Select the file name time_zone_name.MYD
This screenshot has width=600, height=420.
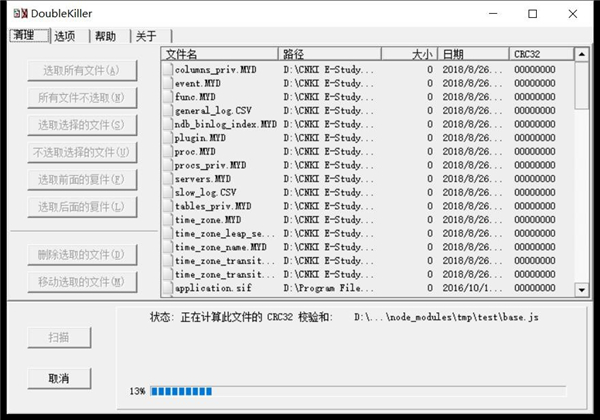pos(221,247)
